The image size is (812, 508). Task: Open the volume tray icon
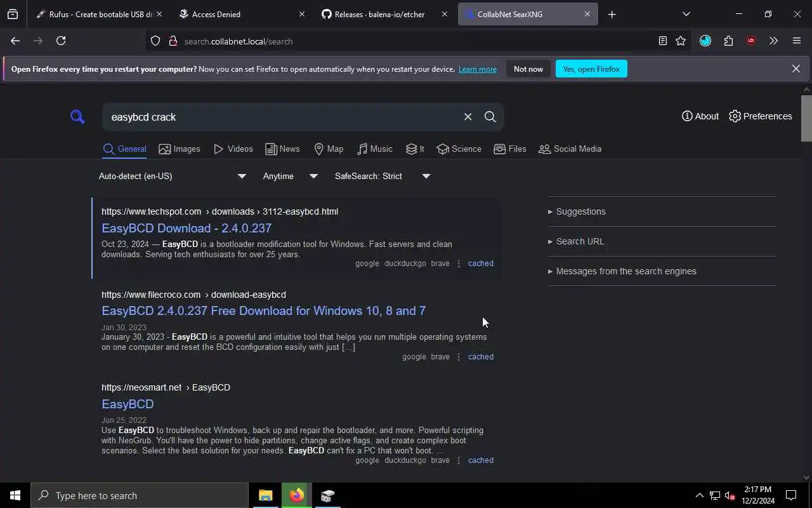pyautogui.click(x=730, y=495)
